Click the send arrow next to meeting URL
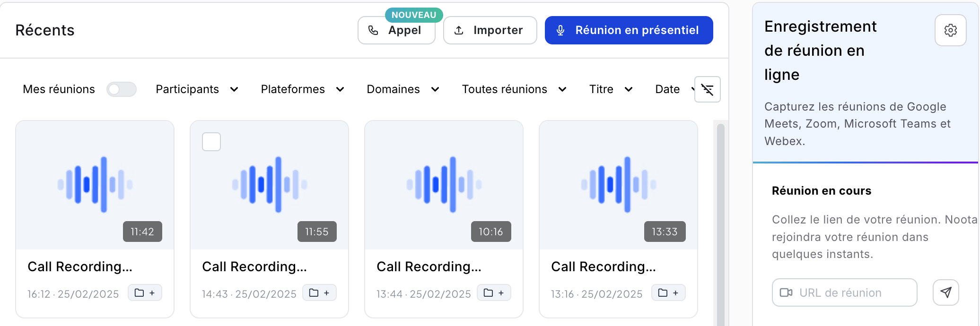 pos(945,292)
